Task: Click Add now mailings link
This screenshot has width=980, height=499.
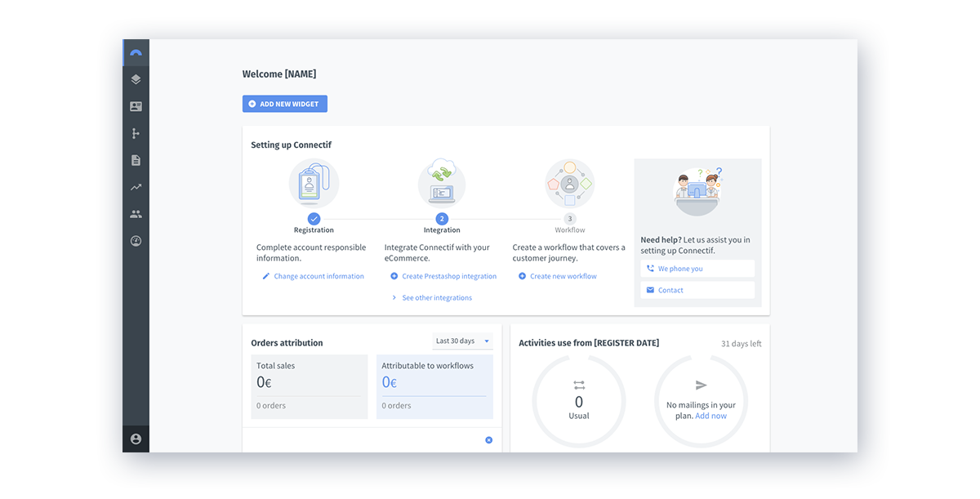Action: [710, 416]
